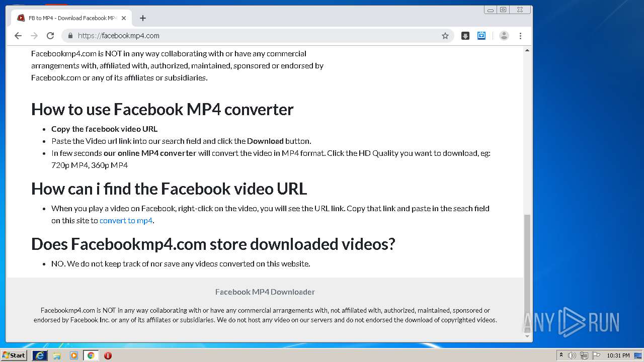Open the volume speaker tray icon
644x362 pixels.
coord(572,355)
